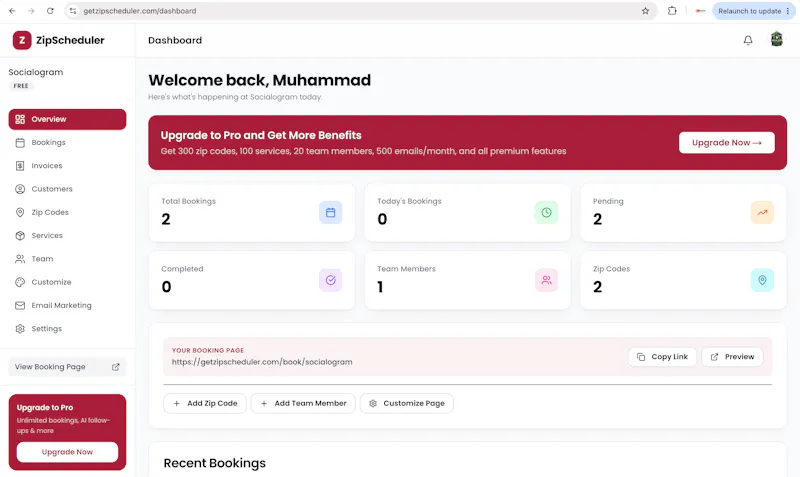
Task: Click the Recent Bookings heading
Action: pyautogui.click(x=214, y=463)
